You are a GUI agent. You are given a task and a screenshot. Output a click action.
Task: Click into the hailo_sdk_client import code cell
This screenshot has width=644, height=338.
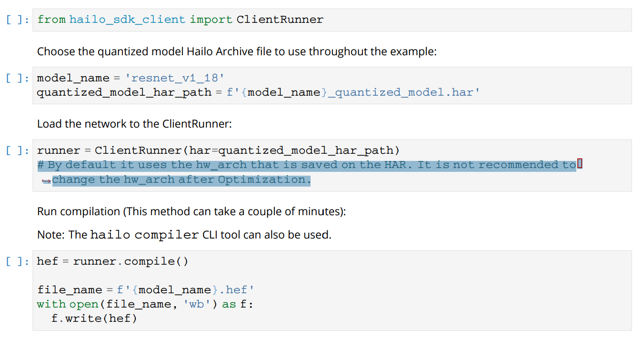click(x=180, y=20)
